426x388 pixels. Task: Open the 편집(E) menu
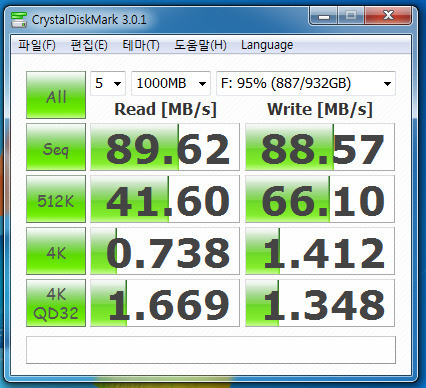tap(89, 45)
